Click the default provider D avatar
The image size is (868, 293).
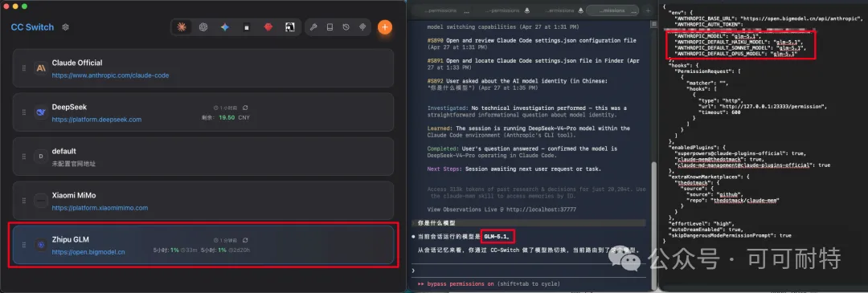(40, 157)
